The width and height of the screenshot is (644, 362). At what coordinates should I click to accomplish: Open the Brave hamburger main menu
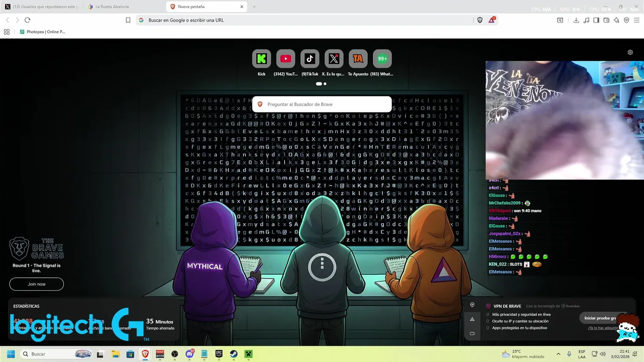[x=636, y=20]
